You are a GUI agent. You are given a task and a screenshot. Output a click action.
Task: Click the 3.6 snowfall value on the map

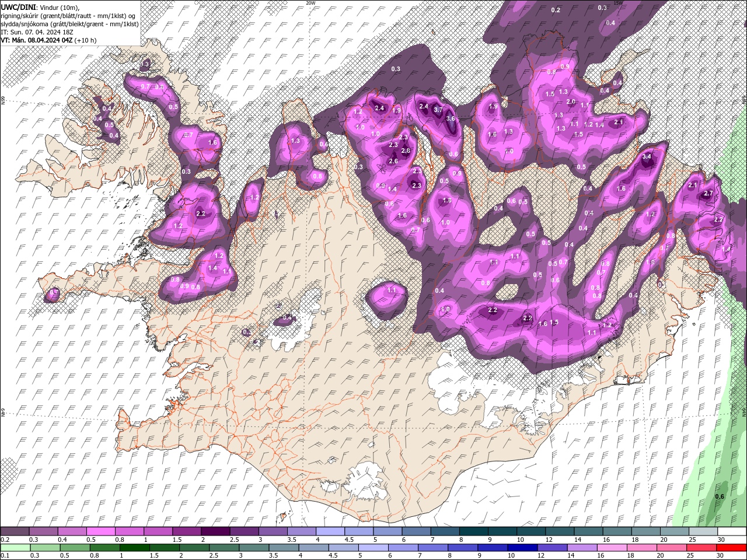pyautogui.click(x=451, y=118)
